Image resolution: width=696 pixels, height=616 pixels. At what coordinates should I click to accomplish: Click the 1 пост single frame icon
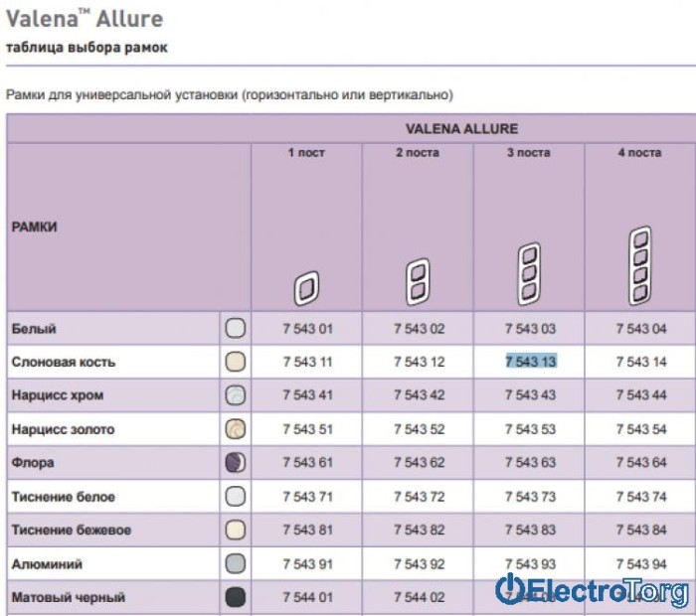(x=306, y=289)
